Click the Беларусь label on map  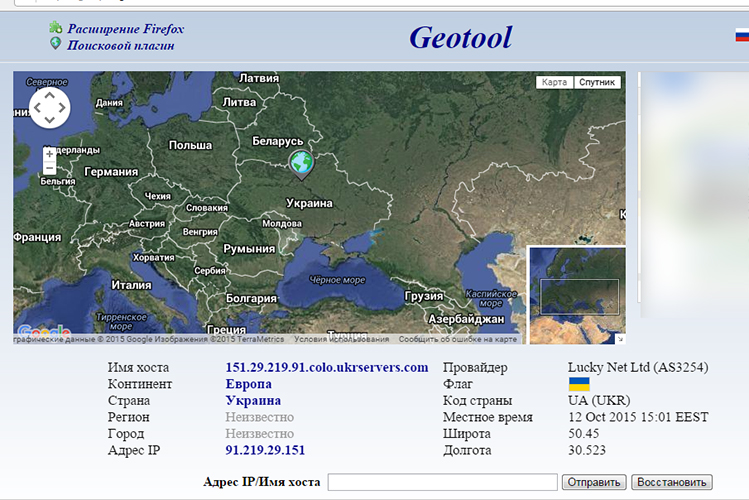278,141
